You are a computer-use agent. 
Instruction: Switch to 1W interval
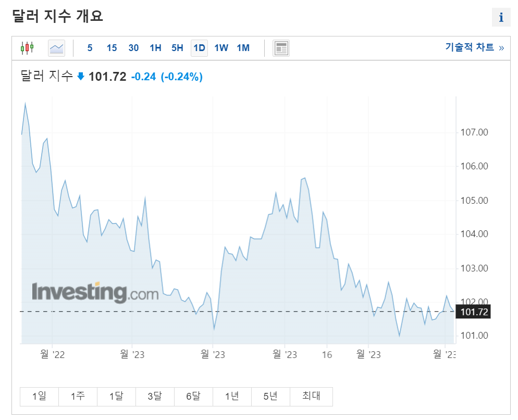click(x=221, y=48)
